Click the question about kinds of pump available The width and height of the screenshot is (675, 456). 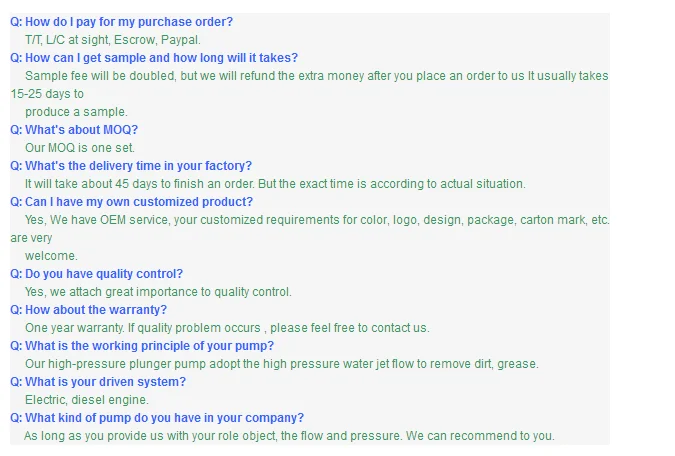tap(157, 418)
